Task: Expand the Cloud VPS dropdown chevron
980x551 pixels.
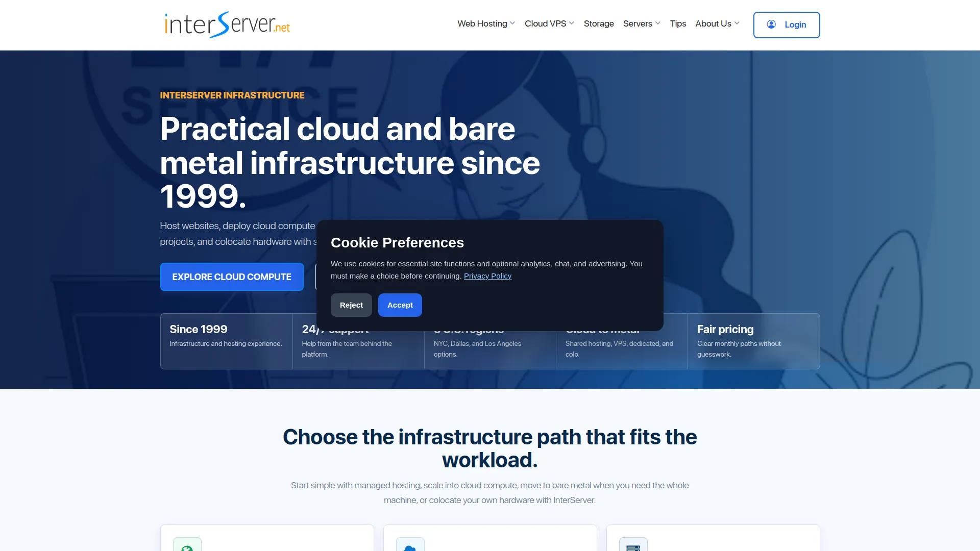Action: [572, 23]
